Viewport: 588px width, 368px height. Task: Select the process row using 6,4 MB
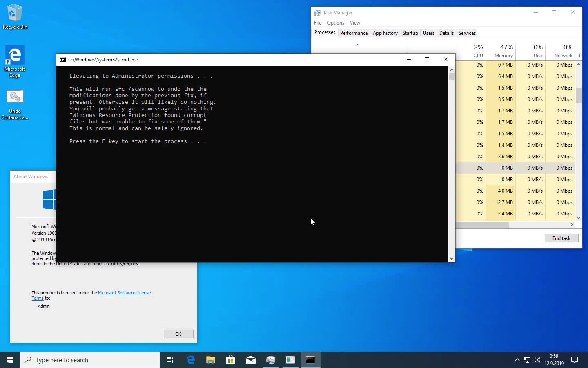click(x=515, y=76)
